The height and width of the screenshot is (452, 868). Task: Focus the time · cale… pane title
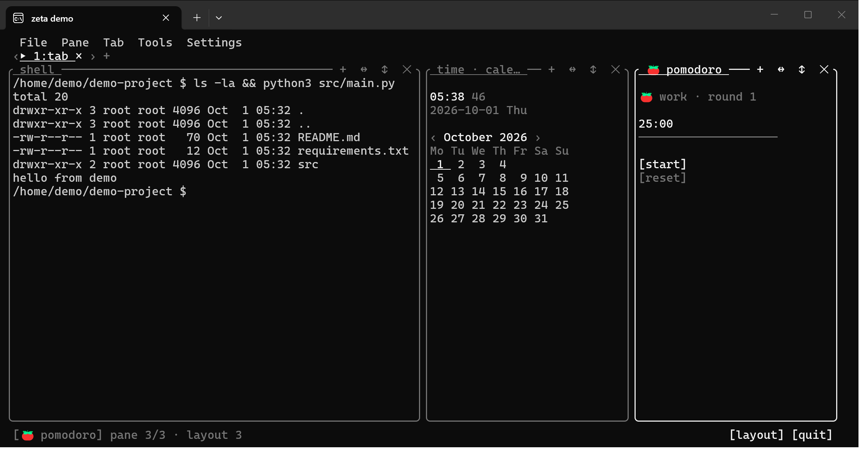(x=478, y=69)
